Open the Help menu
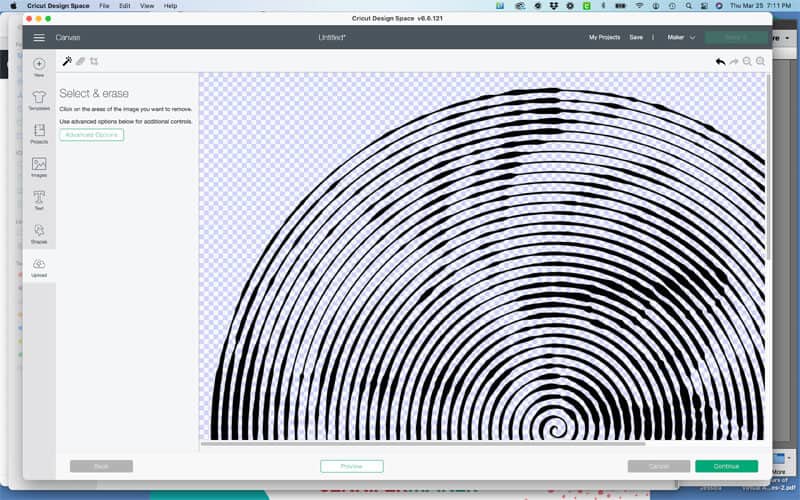Image resolution: width=800 pixels, height=500 pixels. (x=170, y=6)
